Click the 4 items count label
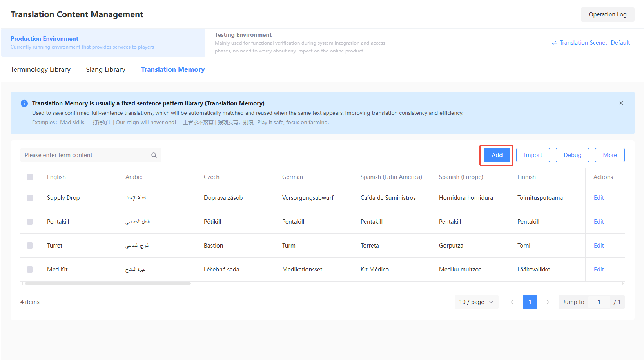Screen dimensions: 644x360 tap(30, 302)
